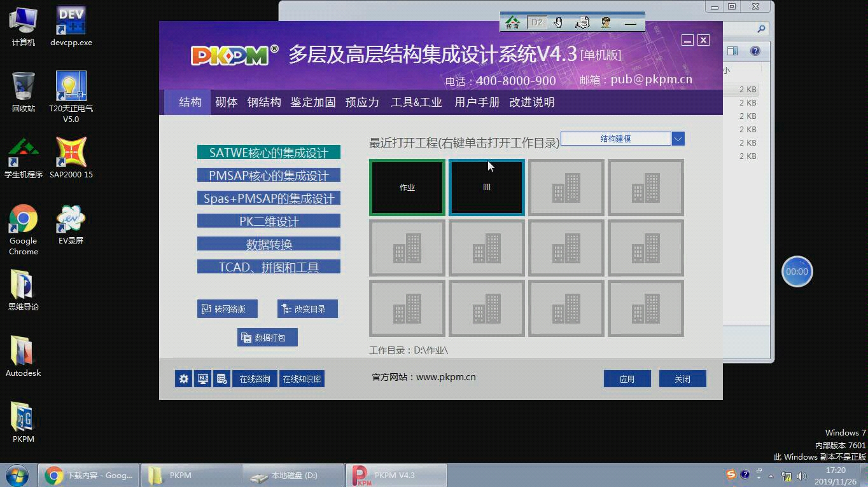
Task: Click 数据打包 button
Action: coord(267,338)
